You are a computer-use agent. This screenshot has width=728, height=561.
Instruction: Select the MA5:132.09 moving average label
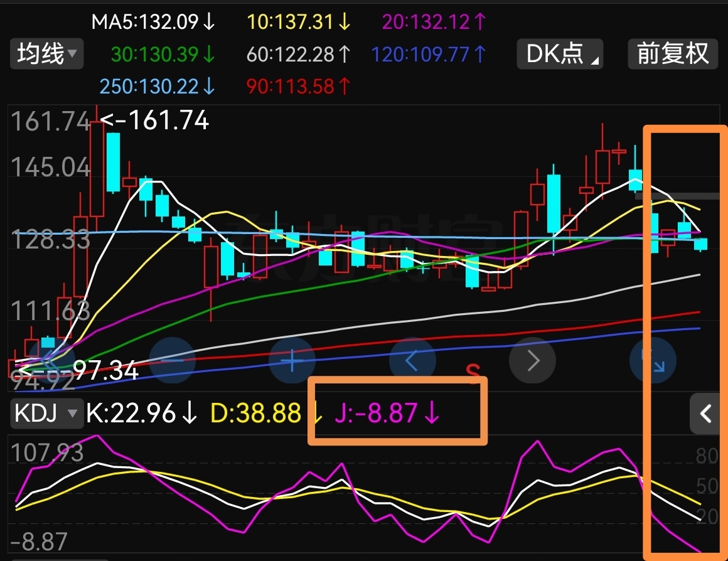153,22
